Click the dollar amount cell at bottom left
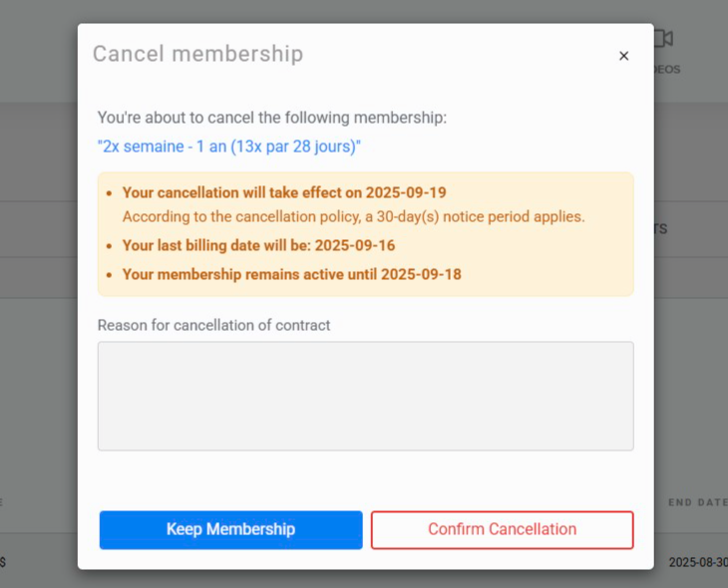The width and height of the screenshot is (728, 588). pos(3,562)
